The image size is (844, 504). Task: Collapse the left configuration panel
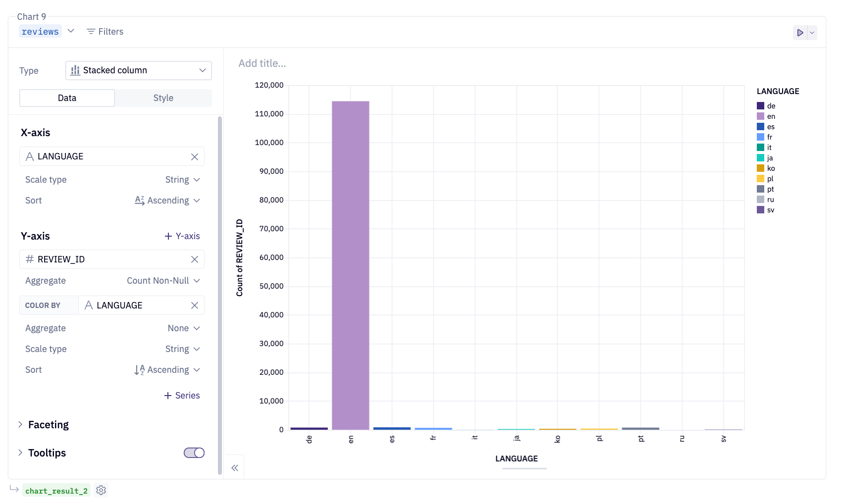[235, 467]
